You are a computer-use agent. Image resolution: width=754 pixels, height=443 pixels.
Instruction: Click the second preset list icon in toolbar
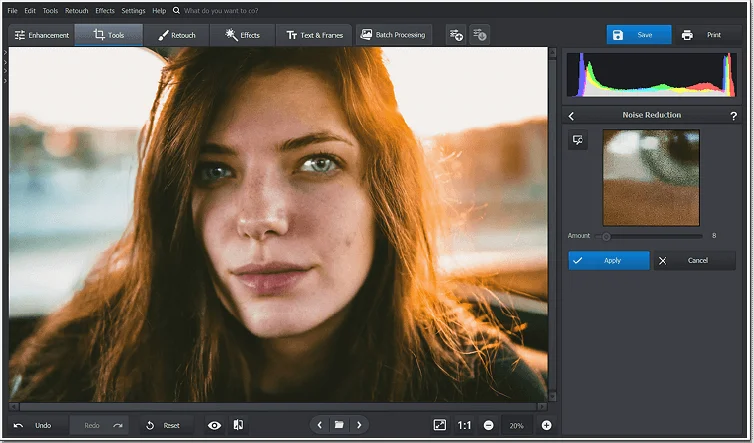tap(480, 35)
